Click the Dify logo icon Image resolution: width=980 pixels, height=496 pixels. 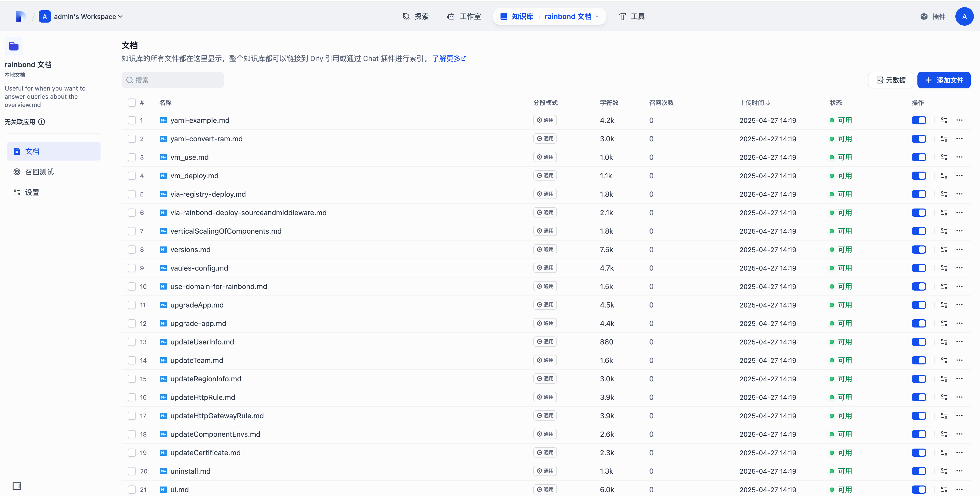(21, 16)
